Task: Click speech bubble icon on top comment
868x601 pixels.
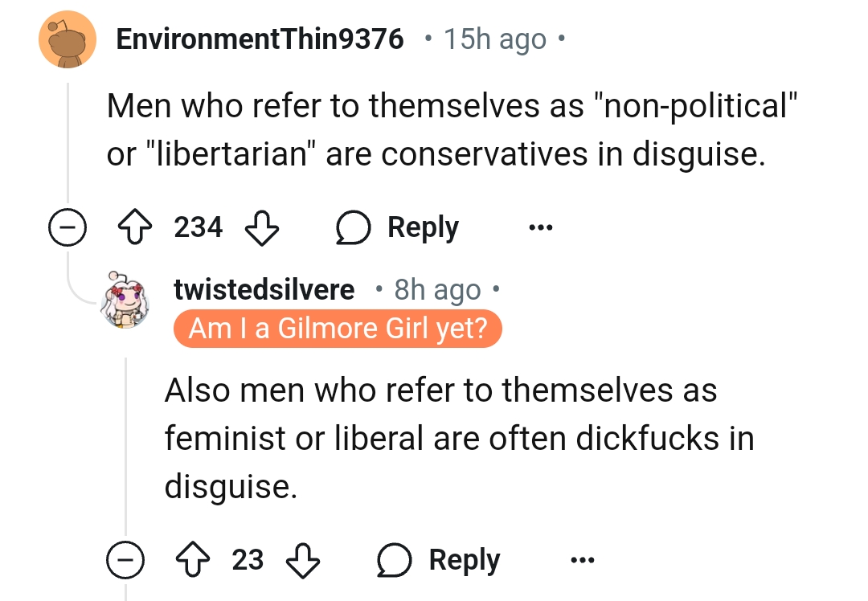Action: pos(354,228)
